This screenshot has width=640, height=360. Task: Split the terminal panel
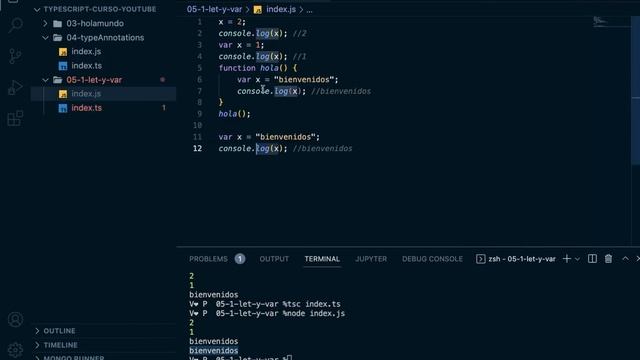592,259
